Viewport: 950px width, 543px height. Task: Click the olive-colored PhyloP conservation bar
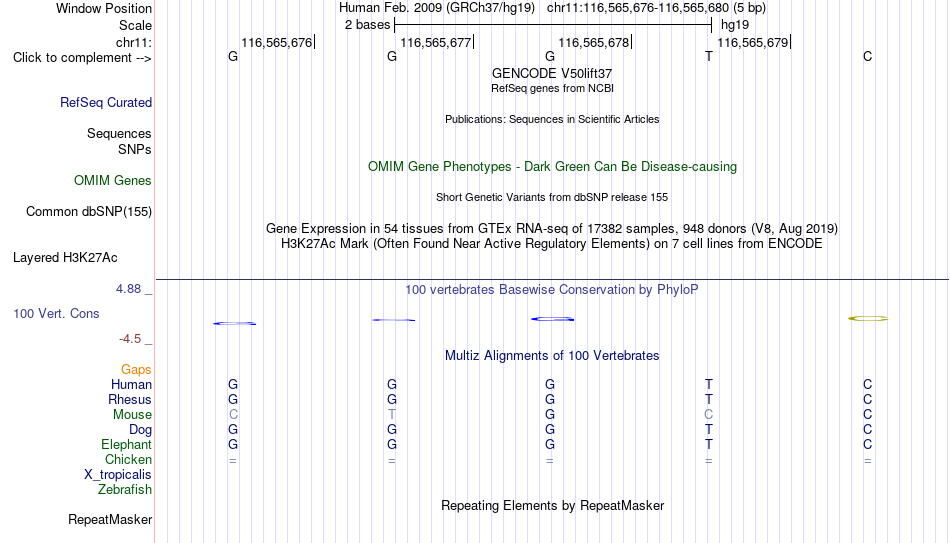868,318
